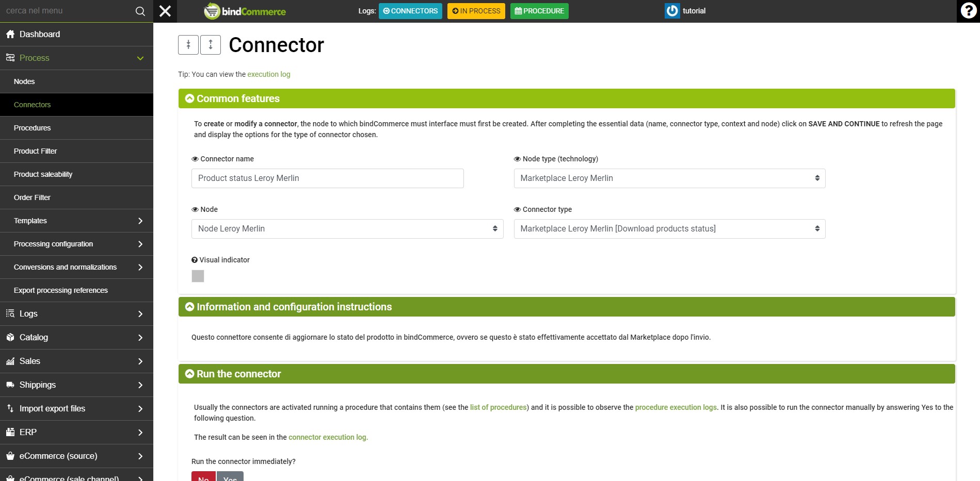Select No for running the connector immediately
The height and width of the screenshot is (481, 980).
tap(203, 476)
